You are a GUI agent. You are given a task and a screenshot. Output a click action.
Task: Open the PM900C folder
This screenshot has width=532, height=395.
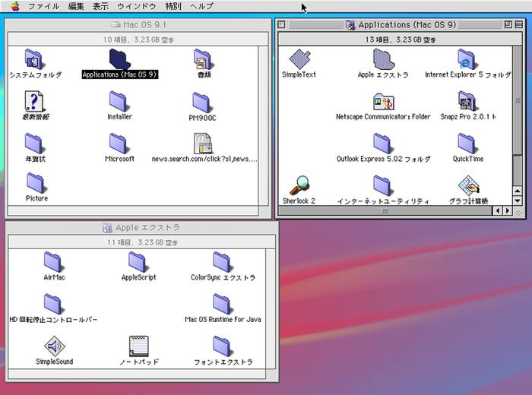click(202, 103)
